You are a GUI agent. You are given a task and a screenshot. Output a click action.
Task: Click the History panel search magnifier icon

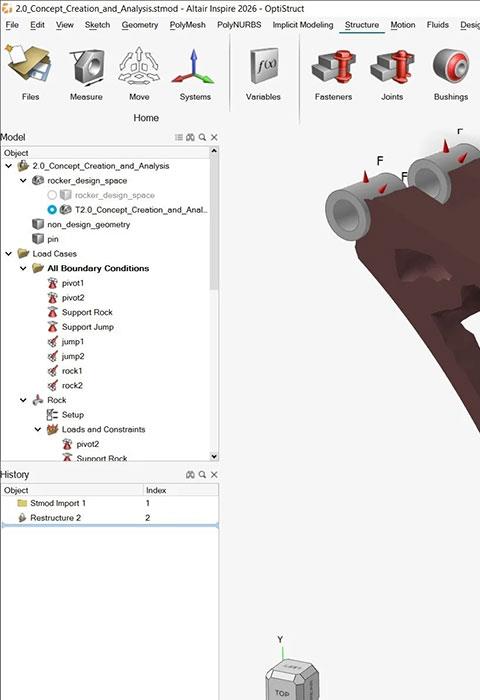tap(202, 475)
